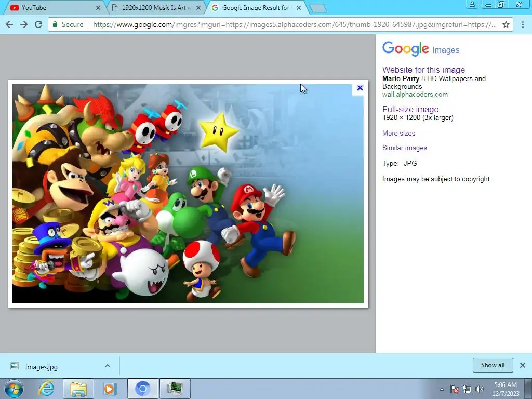Close the 1920x1200 Music Is Art tab
This screenshot has width=532, height=399.
click(198, 7)
